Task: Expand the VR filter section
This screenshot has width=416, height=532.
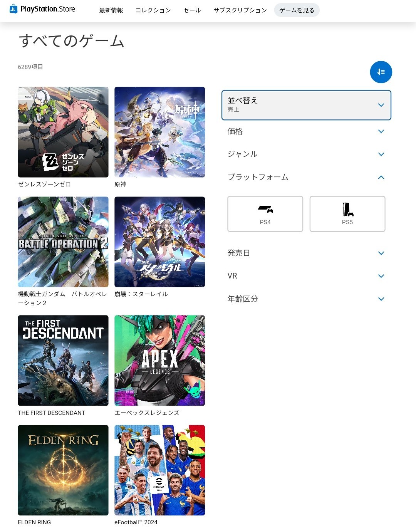Action: coord(306,276)
